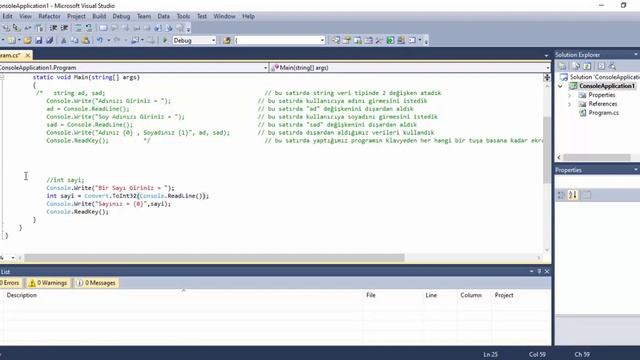Open the Tools menu

(x=183, y=16)
